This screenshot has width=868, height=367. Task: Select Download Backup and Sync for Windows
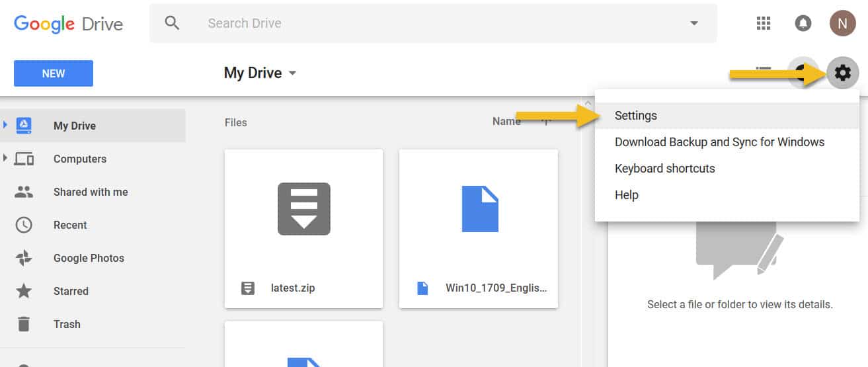(x=719, y=142)
